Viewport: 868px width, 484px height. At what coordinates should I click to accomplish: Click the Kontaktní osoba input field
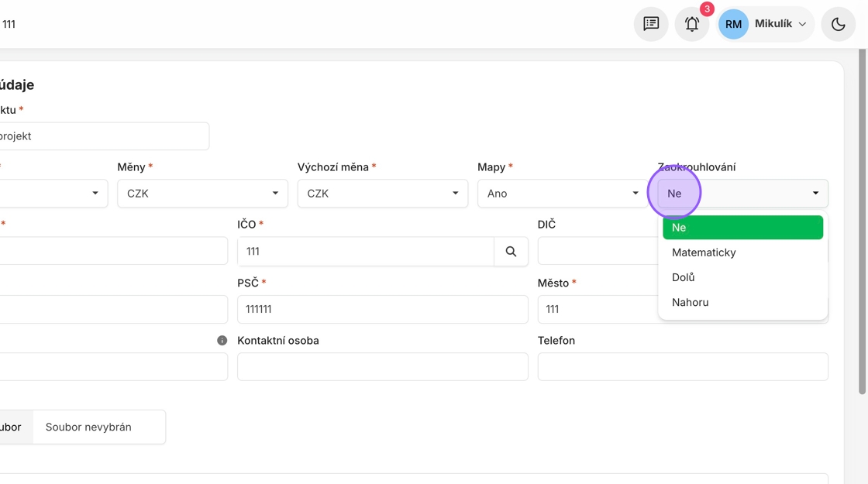pos(383,366)
